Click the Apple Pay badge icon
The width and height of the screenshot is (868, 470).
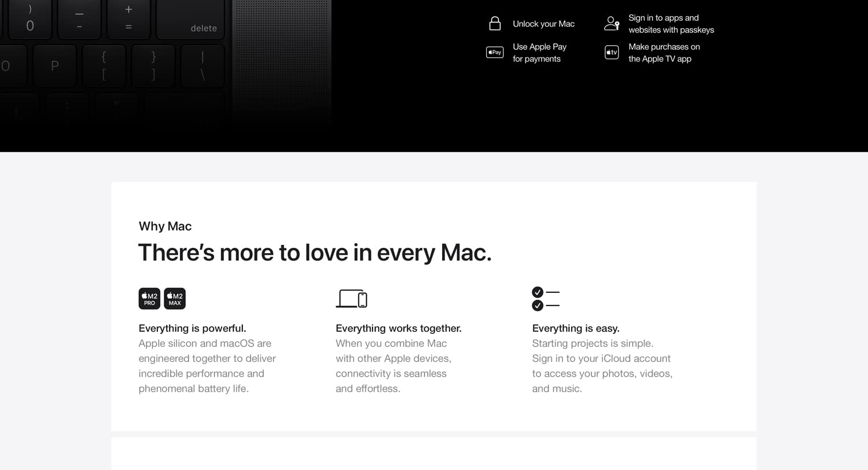495,53
